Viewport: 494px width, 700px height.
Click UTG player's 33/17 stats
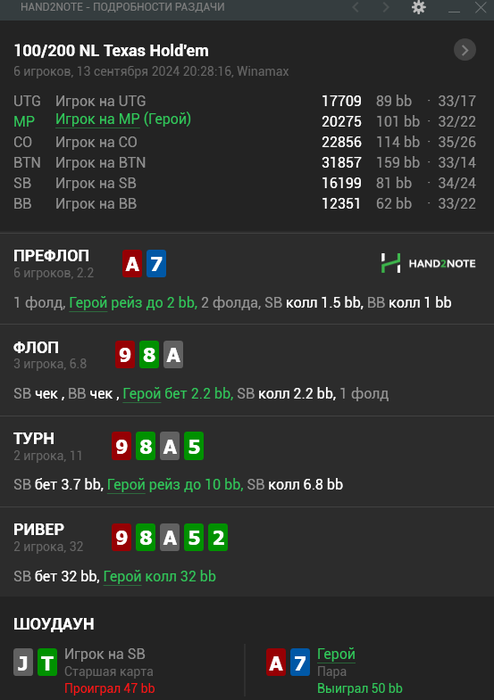[x=457, y=101]
